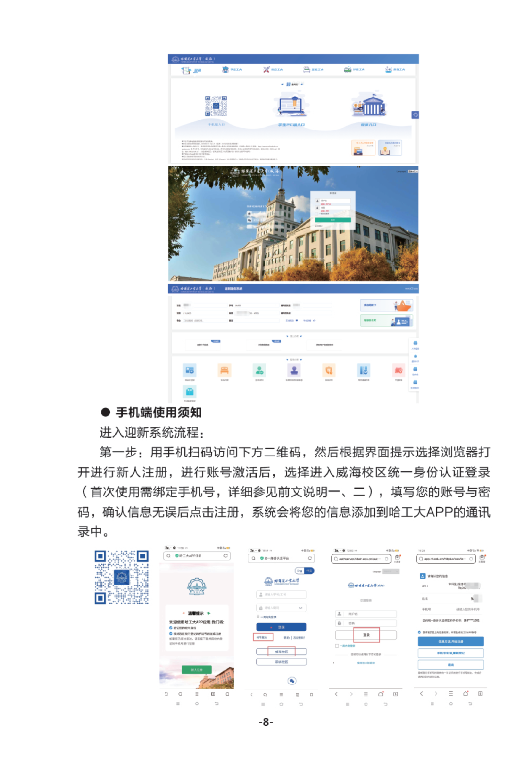Open the bed icon nav item on the website
Screen dimensions: 532x782
click(313, 70)
